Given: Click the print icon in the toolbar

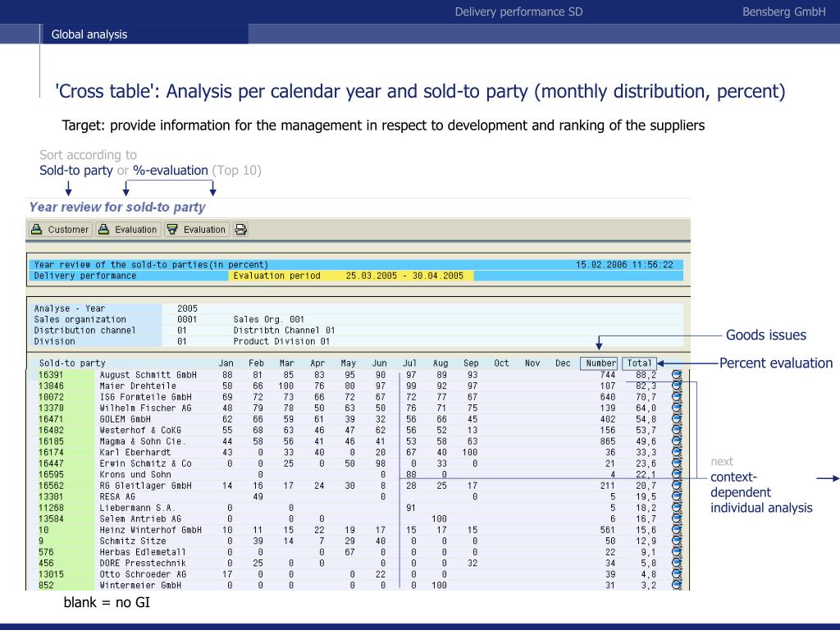Looking at the screenshot, I should [241, 230].
